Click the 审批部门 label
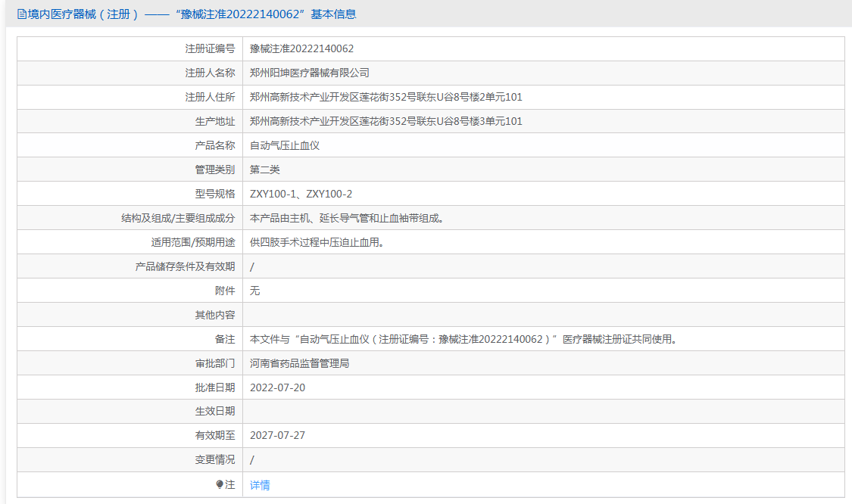Screen dimensions: 852x504 click(x=215, y=363)
